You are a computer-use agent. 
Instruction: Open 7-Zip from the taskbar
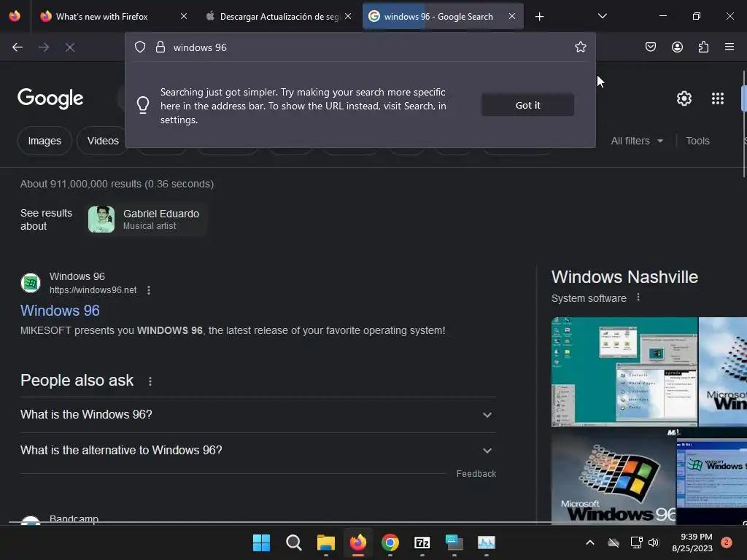point(422,542)
